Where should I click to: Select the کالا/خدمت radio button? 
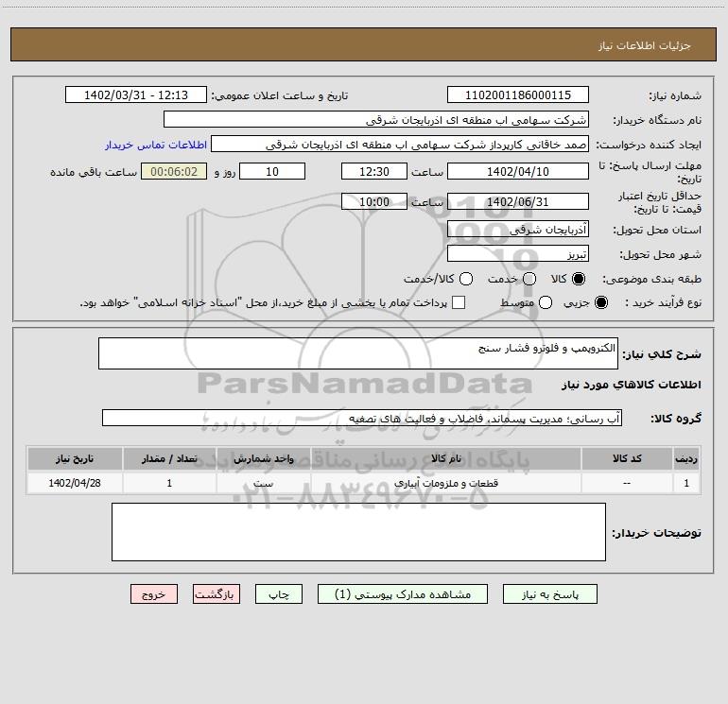(466, 279)
